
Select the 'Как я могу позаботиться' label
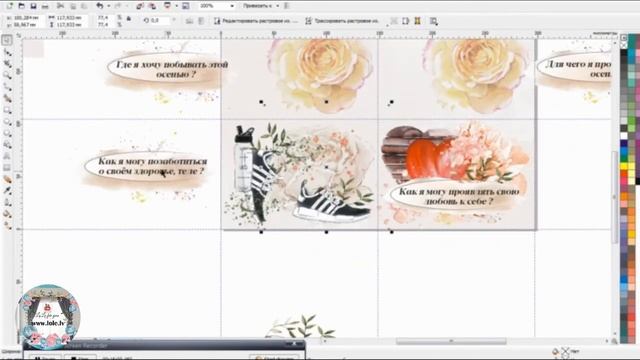point(152,167)
